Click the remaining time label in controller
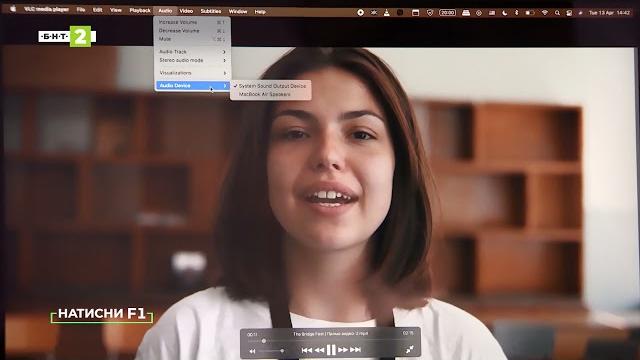The image size is (640, 360). pos(408,333)
